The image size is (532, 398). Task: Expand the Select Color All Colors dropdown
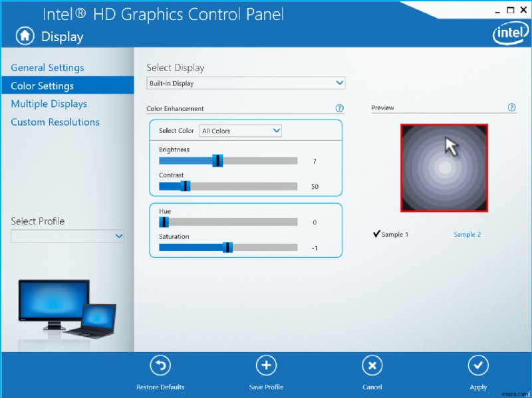point(240,130)
